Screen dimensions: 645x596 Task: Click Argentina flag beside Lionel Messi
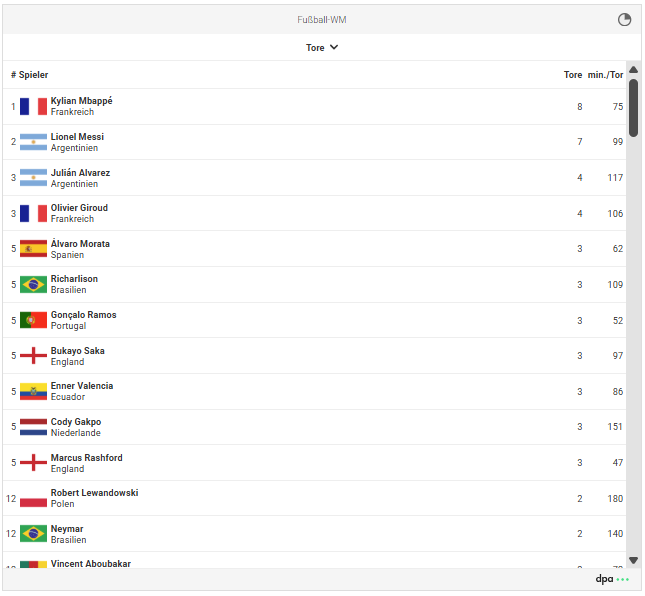coord(33,142)
